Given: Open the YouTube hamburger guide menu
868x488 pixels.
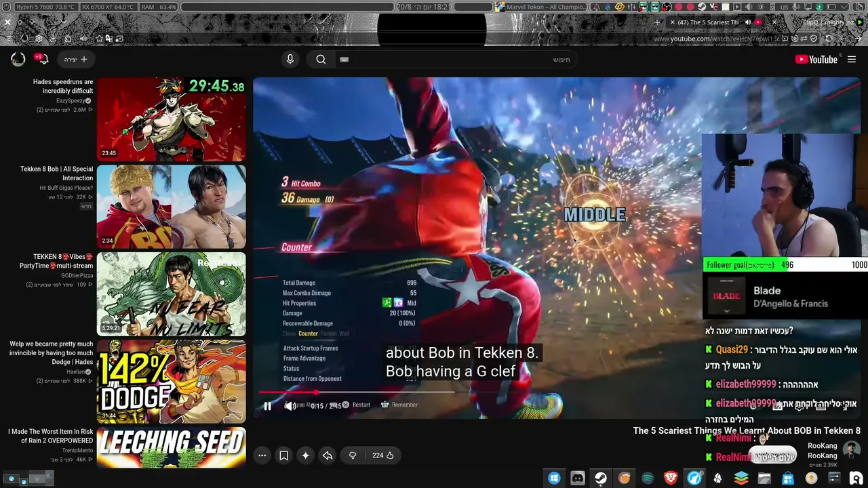Looking at the screenshot, I should click(852, 60).
